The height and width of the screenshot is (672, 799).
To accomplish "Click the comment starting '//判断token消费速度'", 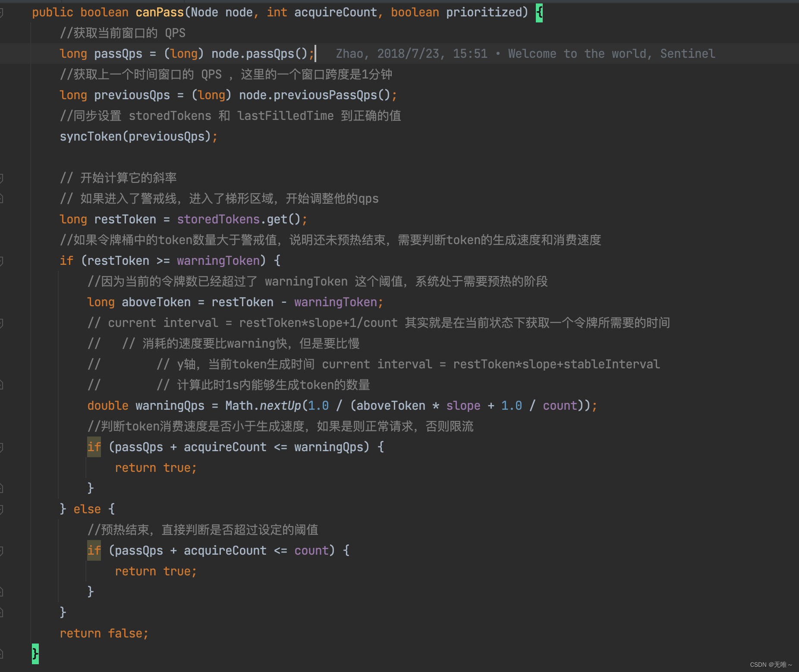I will (280, 426).
